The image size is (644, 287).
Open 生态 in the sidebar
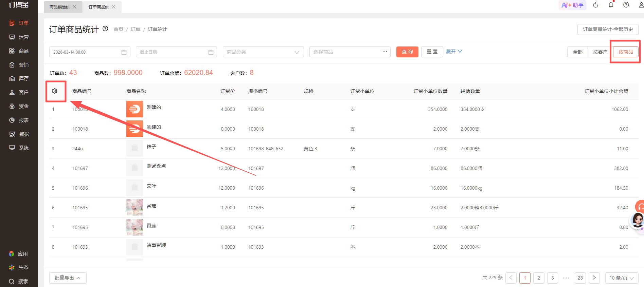pos(18,267)
